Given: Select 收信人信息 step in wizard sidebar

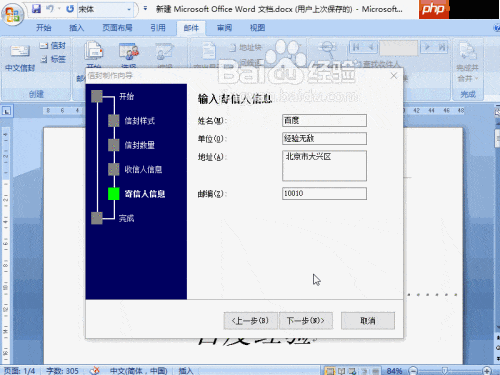Looking at the screenshot, I should coord(143,169).
